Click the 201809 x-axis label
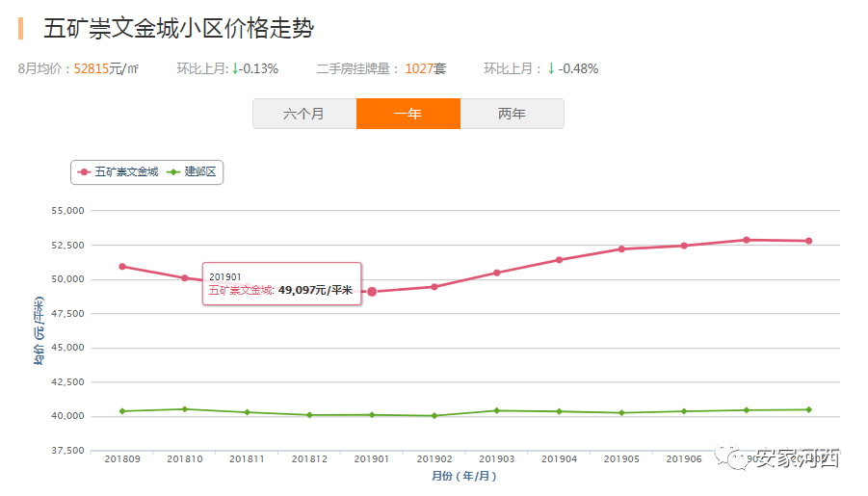Viewport: 868px width, 496px height. click(122, 458)
